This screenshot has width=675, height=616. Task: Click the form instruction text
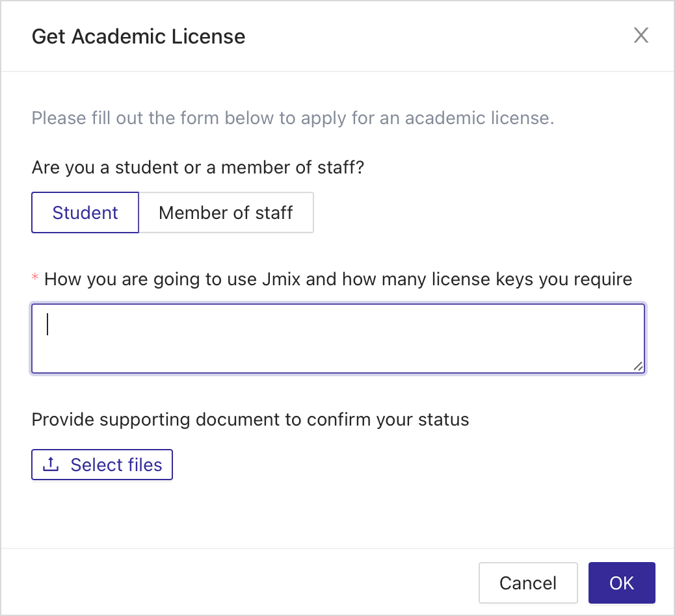pos(293,118)
